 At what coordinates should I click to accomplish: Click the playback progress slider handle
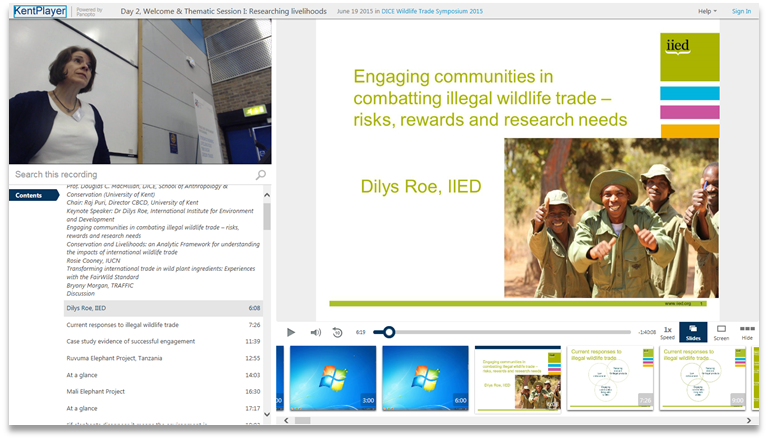[389, 332]
